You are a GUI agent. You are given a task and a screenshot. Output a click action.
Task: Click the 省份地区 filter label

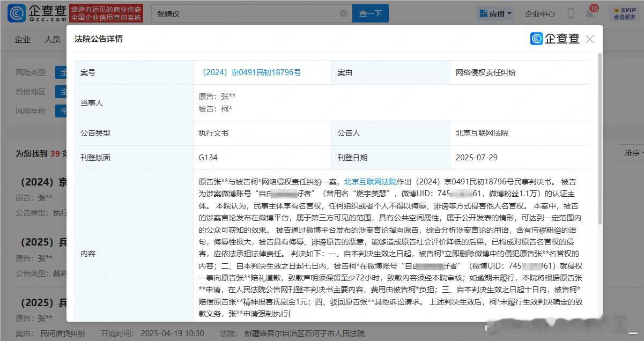[31, 92]
